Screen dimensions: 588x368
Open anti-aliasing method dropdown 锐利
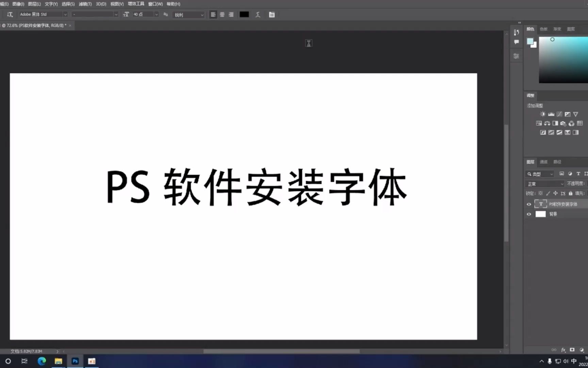click(189, 15)
